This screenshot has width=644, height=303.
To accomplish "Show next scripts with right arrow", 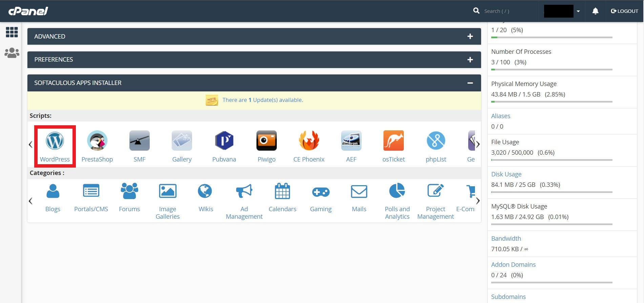I will pos(478,145).
